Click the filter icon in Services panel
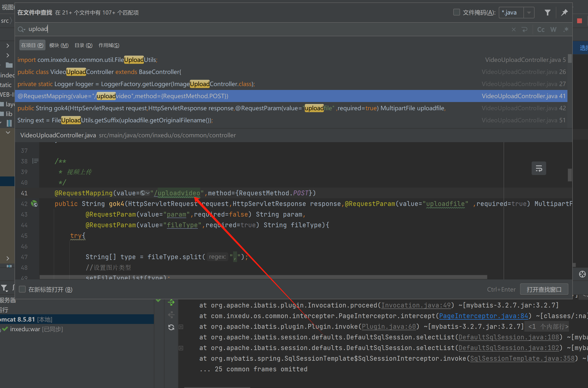The image size is (588, 388). click(4, 288)
